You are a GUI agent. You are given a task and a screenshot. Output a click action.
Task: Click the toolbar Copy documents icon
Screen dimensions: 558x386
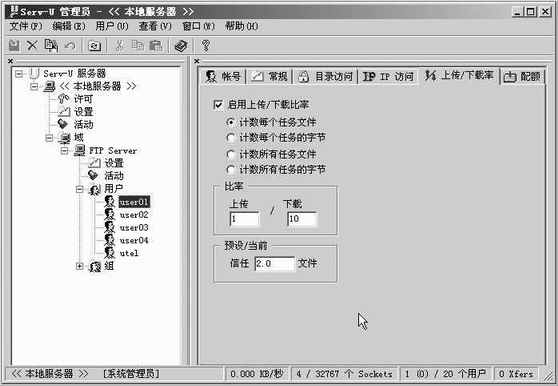click(138, 46)
